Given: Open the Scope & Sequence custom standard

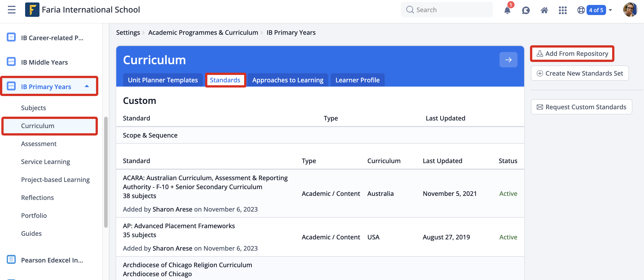Looking at the screenshot, I should click(x=150, y=135).
